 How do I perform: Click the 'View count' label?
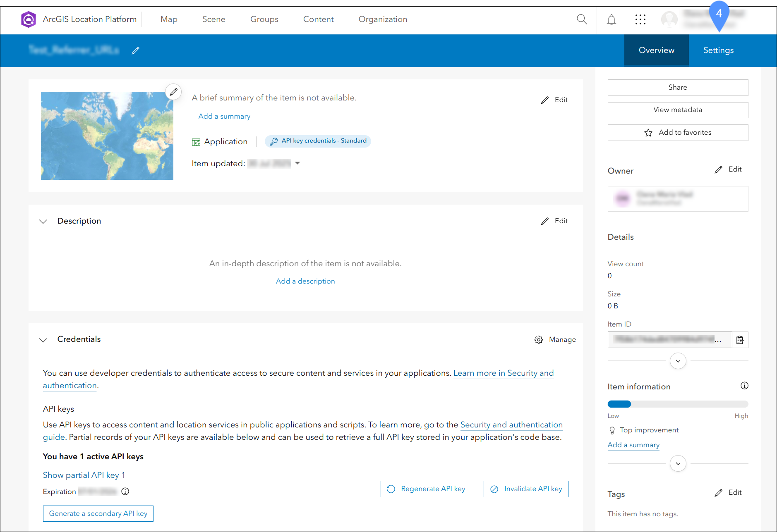(x=626, y=264)
